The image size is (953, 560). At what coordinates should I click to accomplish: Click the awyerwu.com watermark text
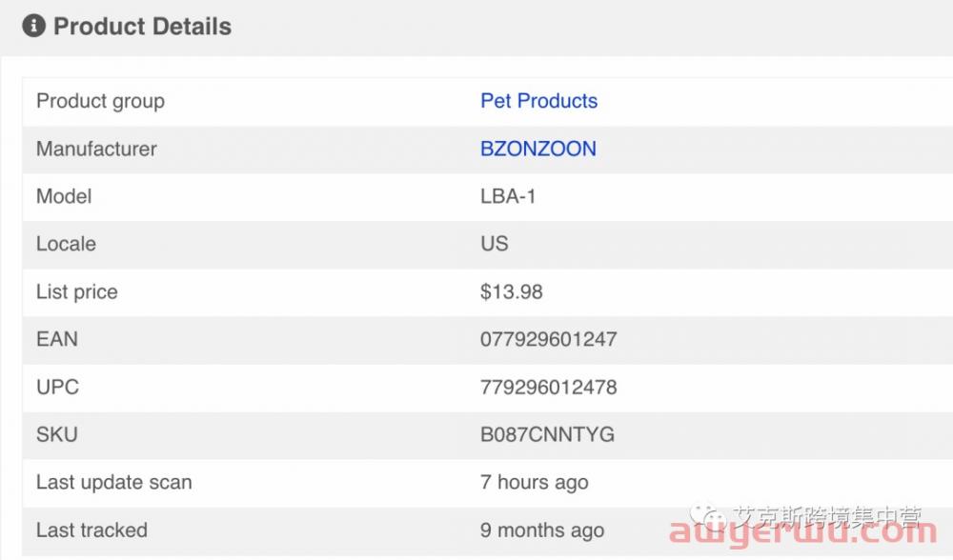pos(802,532)
